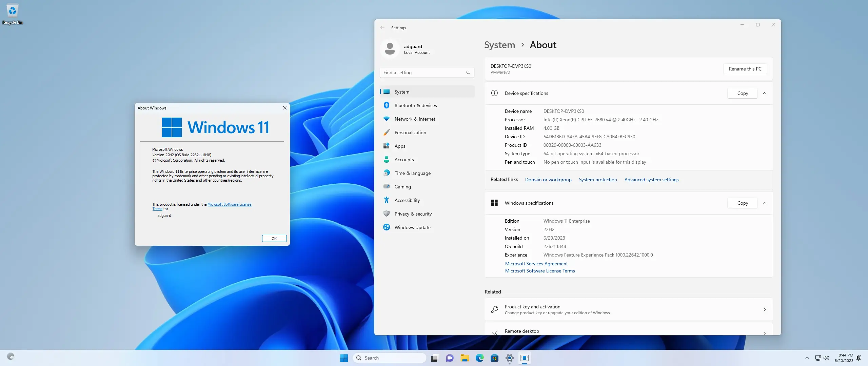The image size is (868, 366).
Task: Navigate back using the System breadcrumb
Action: pos(499,45)
